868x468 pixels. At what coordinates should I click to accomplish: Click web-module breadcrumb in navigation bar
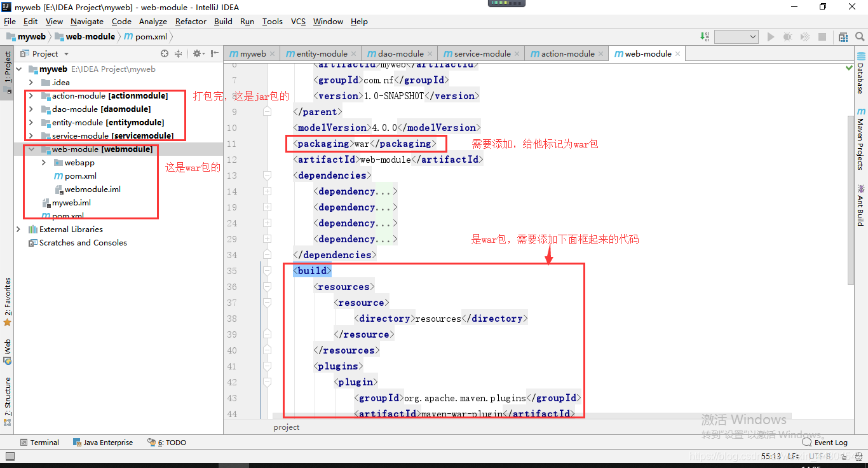[85, 37]
